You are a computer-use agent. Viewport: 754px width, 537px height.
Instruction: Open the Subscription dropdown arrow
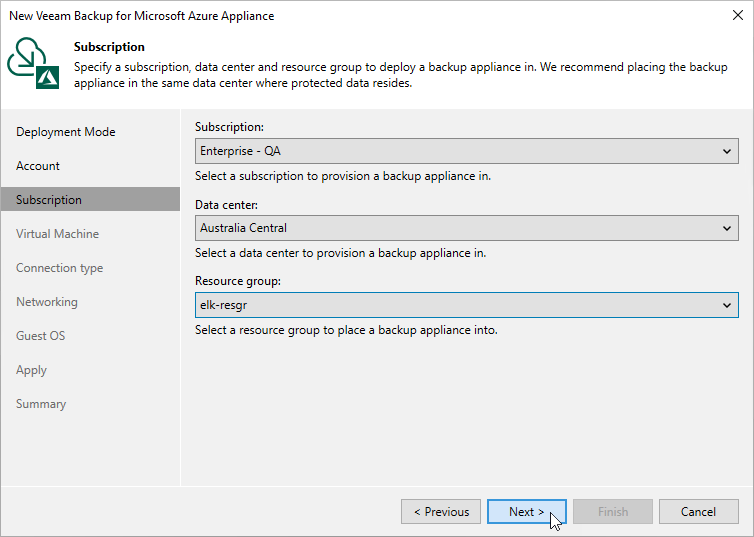click(727, 151)
